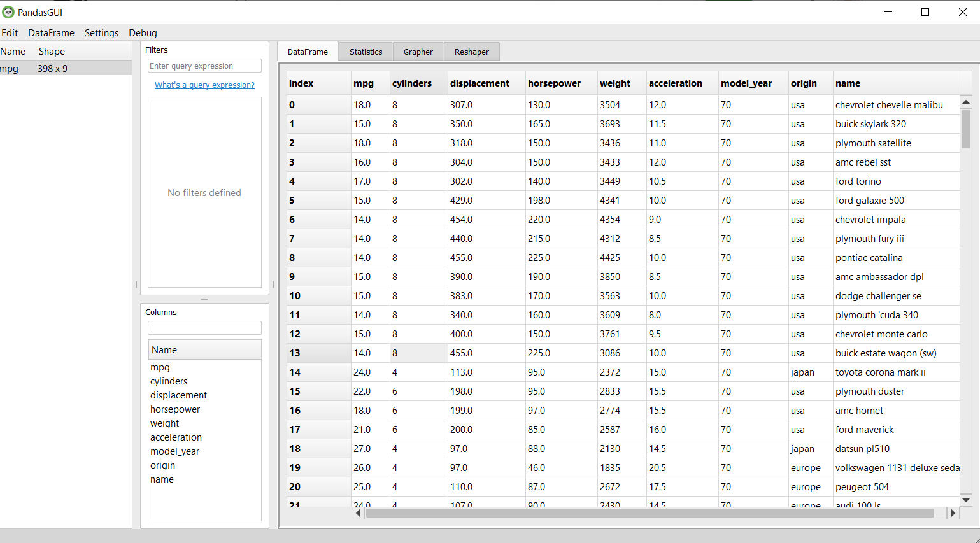Open the DataFrame menu
The height and width of the screenshot is (543, 980).
click(51, 33)
